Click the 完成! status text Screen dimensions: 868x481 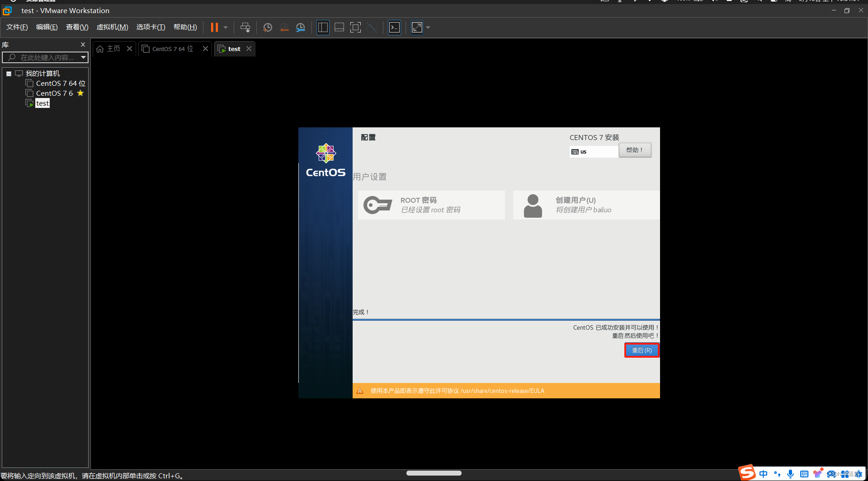[x=361, y=313]
